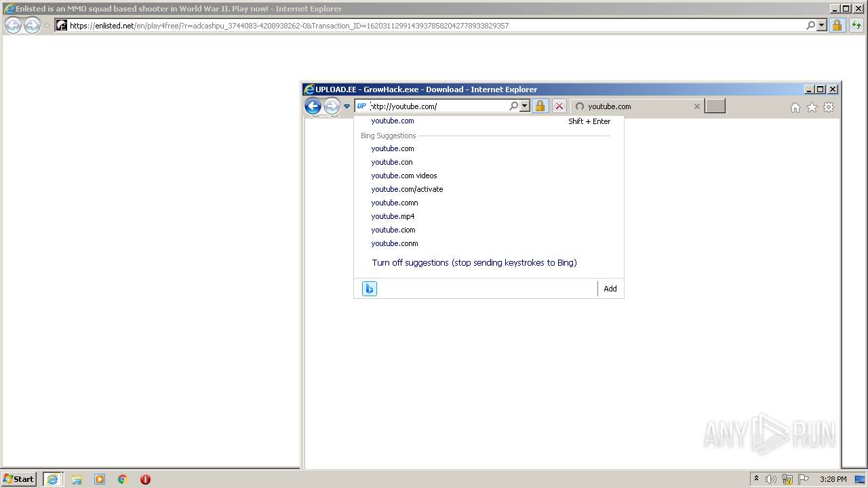Click the UP site favicon in address bar
868x488 pixels.
click(x=361, y=106)
